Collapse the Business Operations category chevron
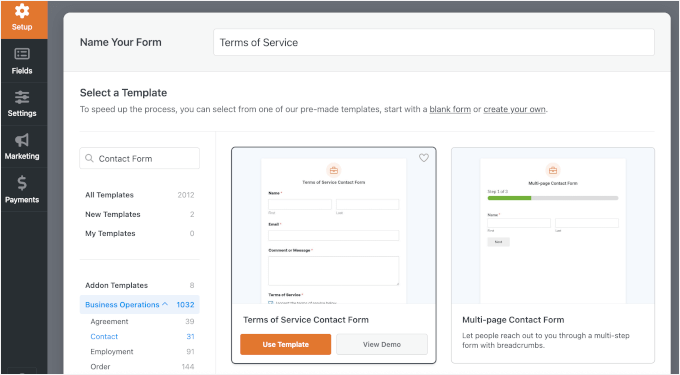This screenshot has width=680, height=375. (x=165, y=304)
